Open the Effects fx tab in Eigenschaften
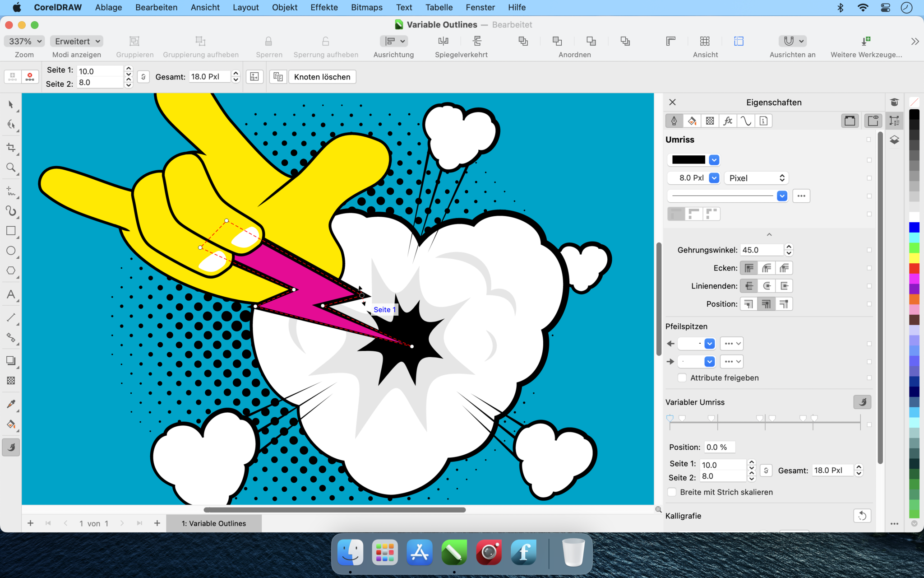 tap(728, 121)
